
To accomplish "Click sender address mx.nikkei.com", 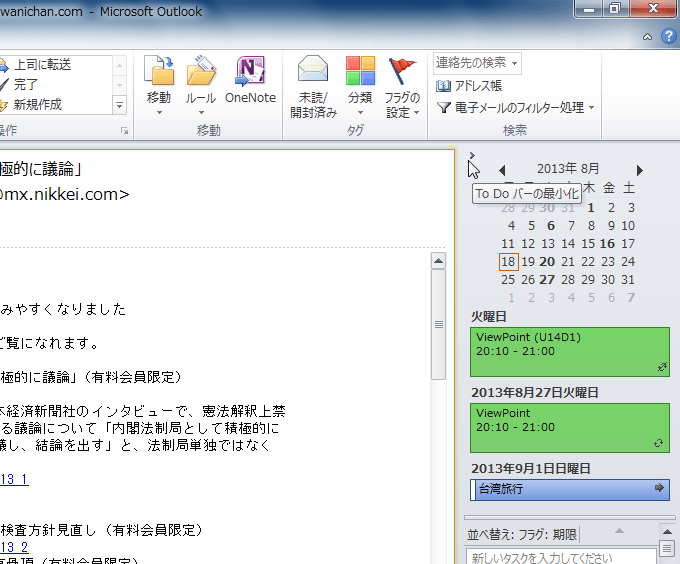I will [64, 195].
